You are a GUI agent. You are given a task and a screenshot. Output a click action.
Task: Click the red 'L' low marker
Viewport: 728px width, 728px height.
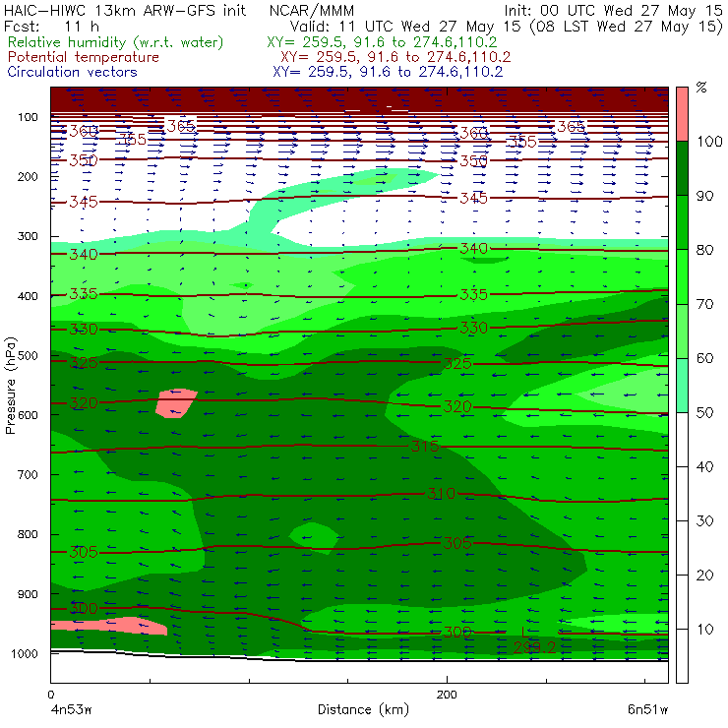click(x=523, y=632)
